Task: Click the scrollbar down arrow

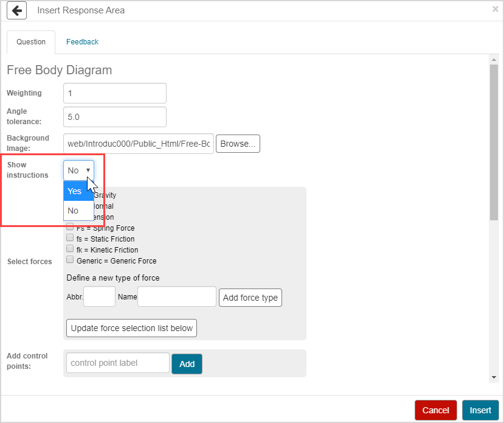Action: pyautogui.click(x=494, y=378)
